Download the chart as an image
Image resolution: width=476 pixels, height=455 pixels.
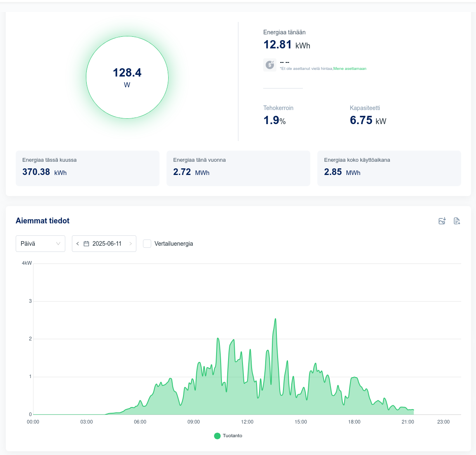[442, 221]
